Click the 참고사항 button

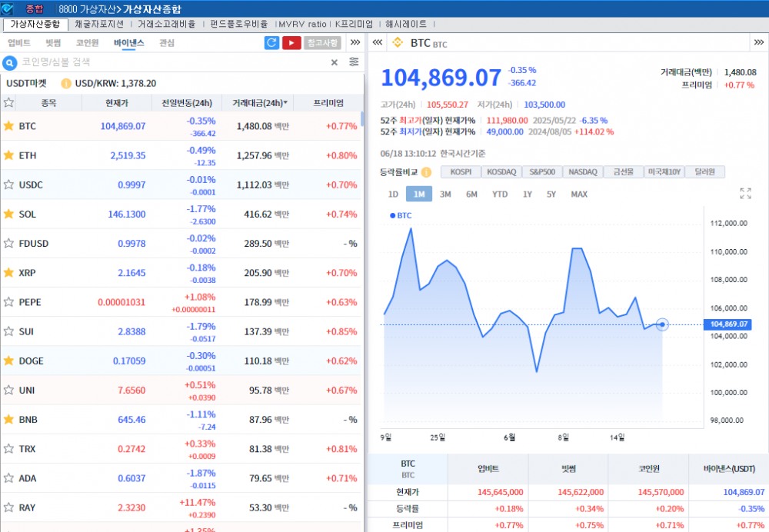coord(322,43)
